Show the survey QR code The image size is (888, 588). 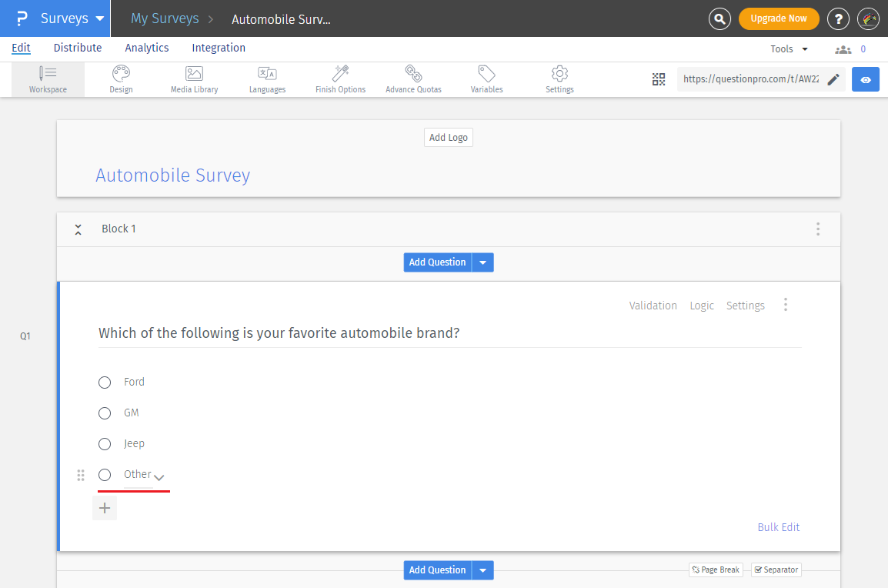coord(658,79)
